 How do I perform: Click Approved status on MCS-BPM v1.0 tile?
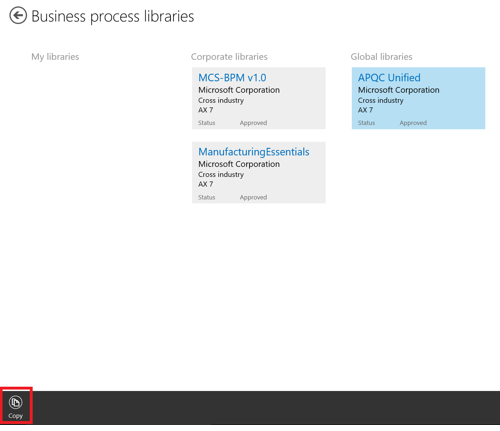pyautogui.click(x=253, y=123)
